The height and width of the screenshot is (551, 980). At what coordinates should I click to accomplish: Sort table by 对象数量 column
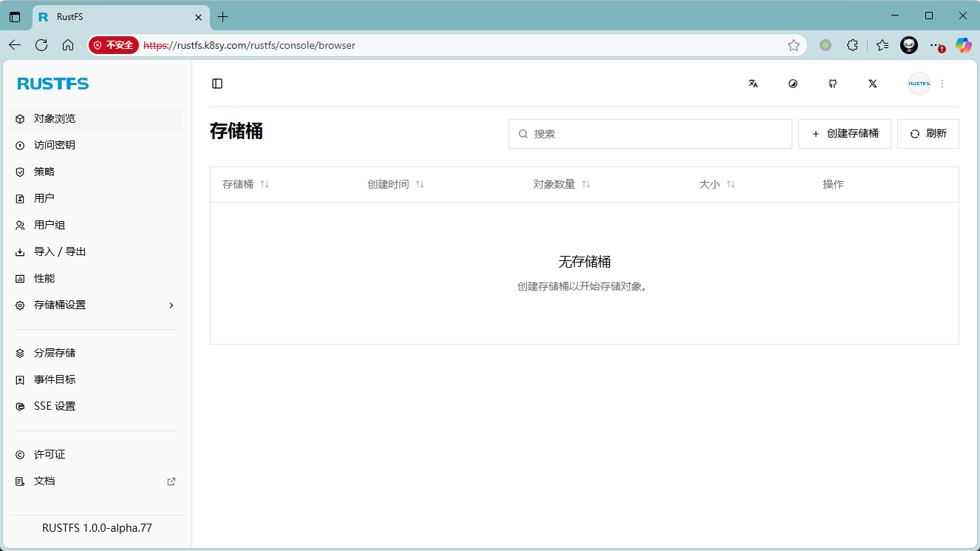coord(586,184)
